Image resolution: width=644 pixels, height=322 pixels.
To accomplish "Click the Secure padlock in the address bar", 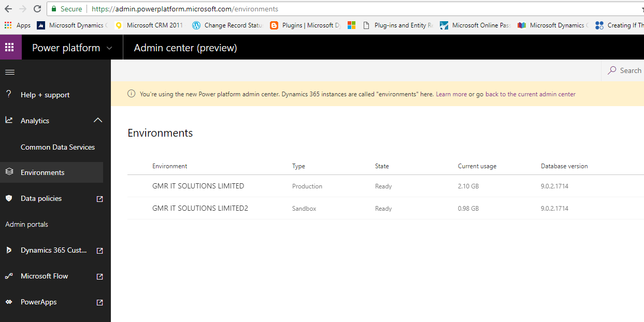I will [53, 9].
